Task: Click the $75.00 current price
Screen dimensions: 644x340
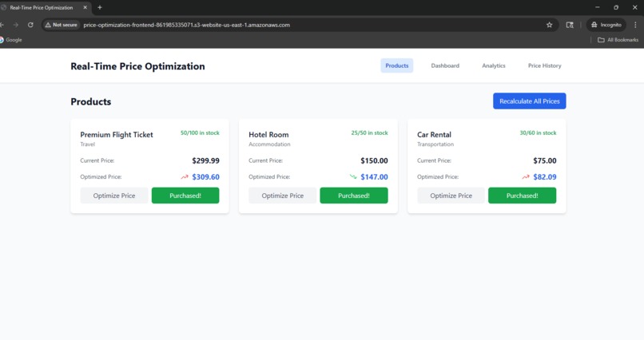Action: (545, 160)
